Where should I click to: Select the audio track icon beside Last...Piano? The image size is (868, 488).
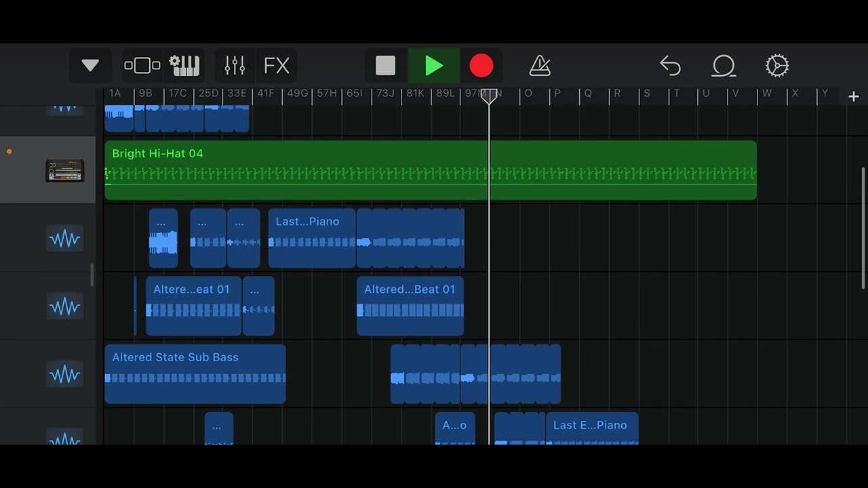coord(65,239)
